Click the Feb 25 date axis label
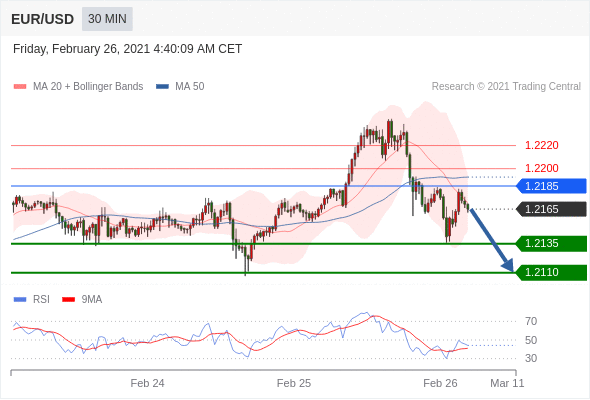590x400 pixels. click(294, 383)
